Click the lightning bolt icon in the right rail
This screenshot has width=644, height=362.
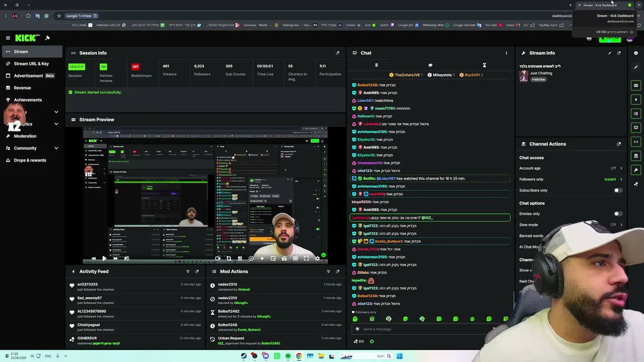pos(636,100)
